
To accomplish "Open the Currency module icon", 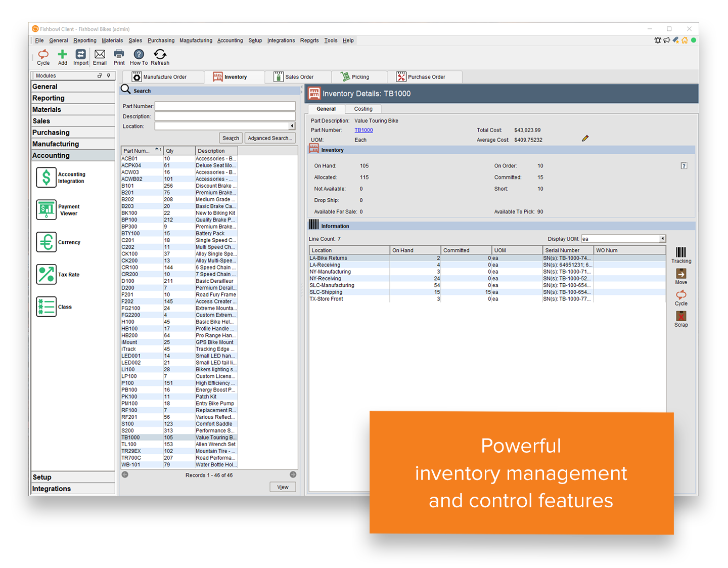I will [x=45, y=242].
